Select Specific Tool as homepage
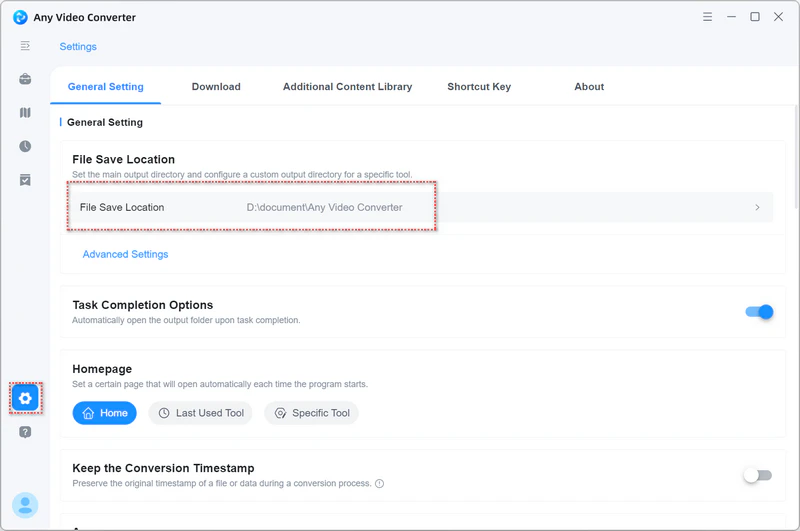This screenshot has width=800, height=531. 312,413
